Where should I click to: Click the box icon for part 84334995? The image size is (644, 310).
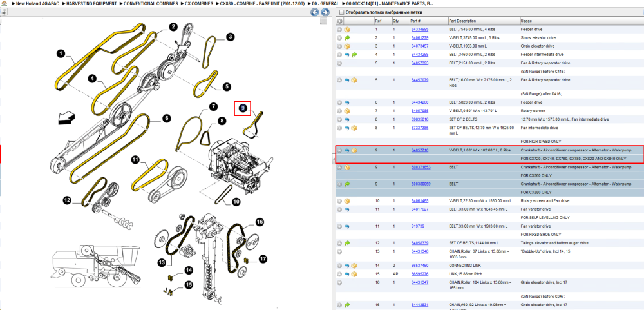348,30
